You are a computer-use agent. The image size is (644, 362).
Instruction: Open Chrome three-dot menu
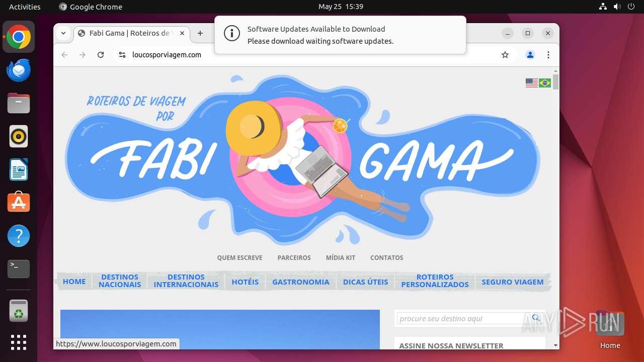(548, 55)
